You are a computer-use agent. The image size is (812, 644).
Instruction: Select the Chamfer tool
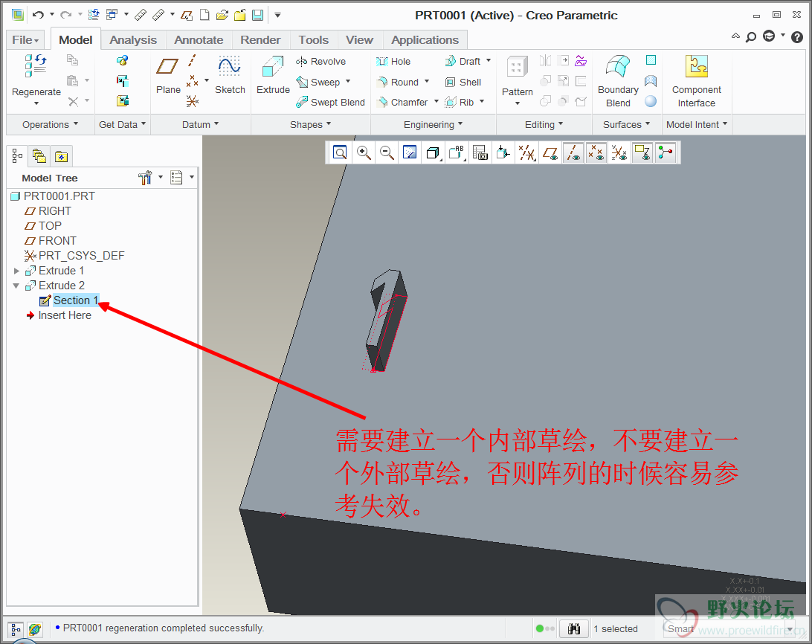[402, 102]
